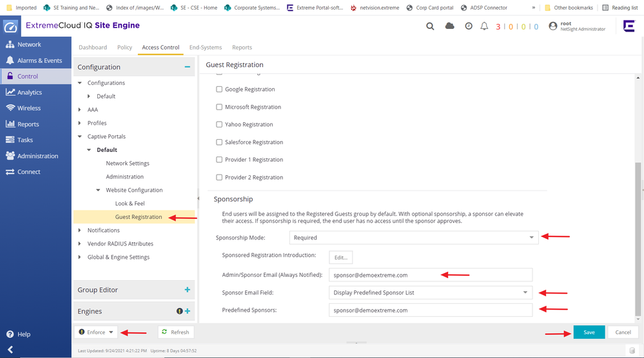Click the Site Engine home logo icon
The width and height of the screenshot is (644, 358).
pos(10,26)
